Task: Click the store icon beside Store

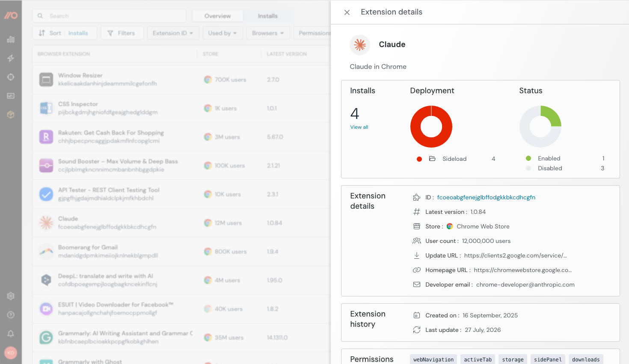Action: [416, 226]
